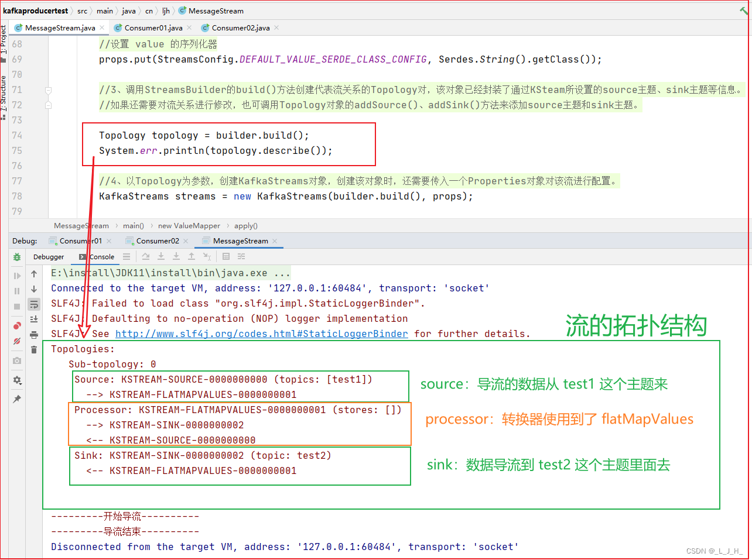The image size is (752, 560).
Task: Click ljh breadcrumb in navigation bar
Action: point(166,11)
